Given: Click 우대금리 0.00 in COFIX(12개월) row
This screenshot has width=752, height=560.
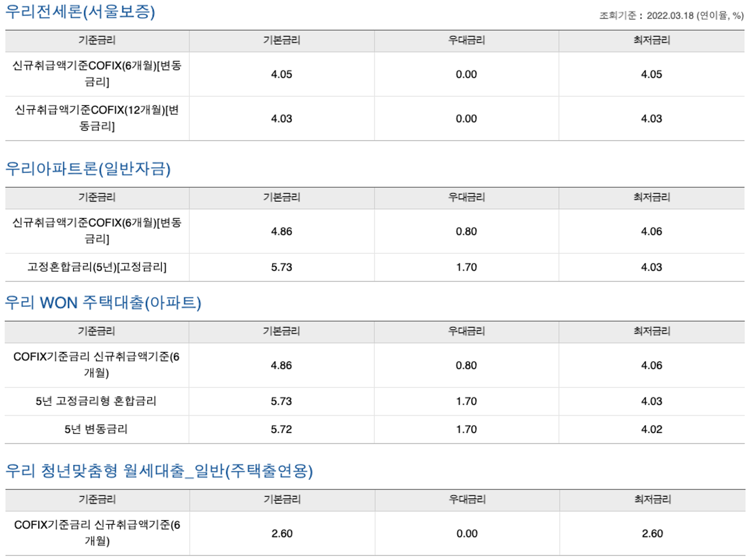Looking at the screenshot, I should click(467, 119).
